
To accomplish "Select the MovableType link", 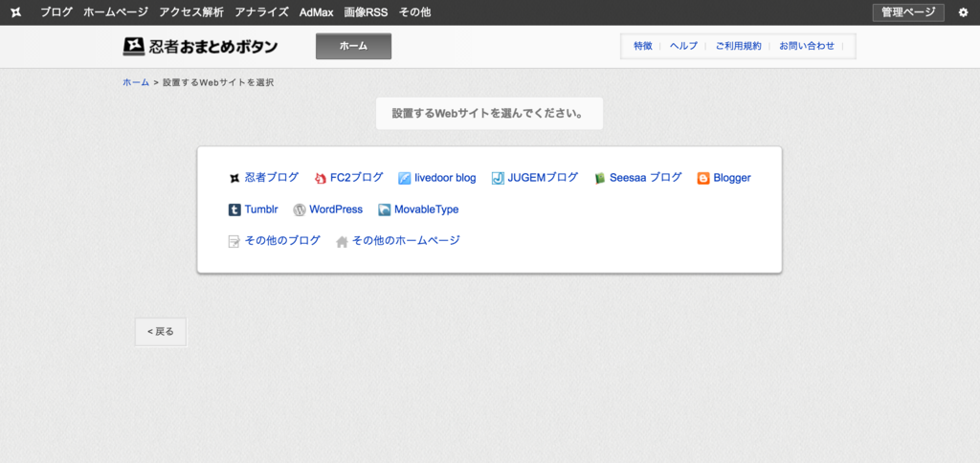I will [426, 209].
